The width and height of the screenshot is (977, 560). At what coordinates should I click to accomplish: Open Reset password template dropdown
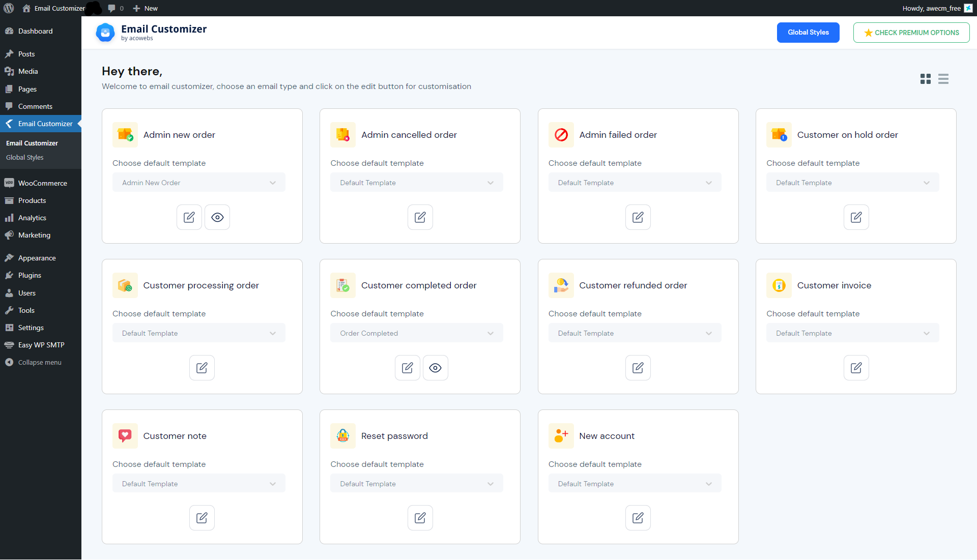point(417,484)
